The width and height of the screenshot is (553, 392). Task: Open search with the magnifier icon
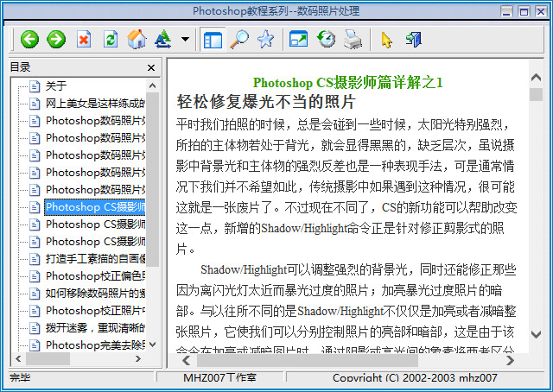pos(239,39)
